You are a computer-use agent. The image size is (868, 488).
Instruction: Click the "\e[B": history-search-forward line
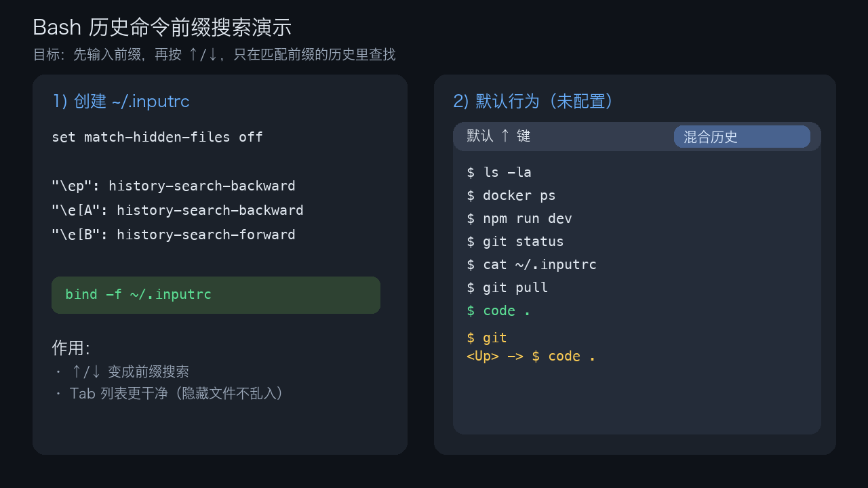point(174,235)
